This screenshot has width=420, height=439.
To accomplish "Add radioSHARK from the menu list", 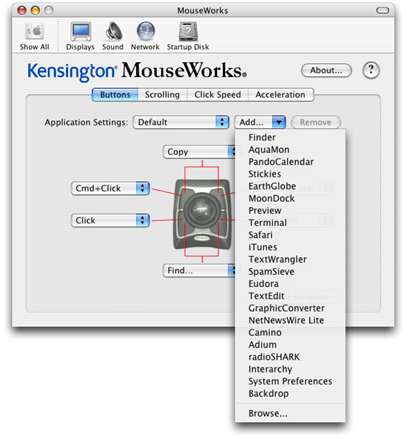I will (x=290, y=357).
